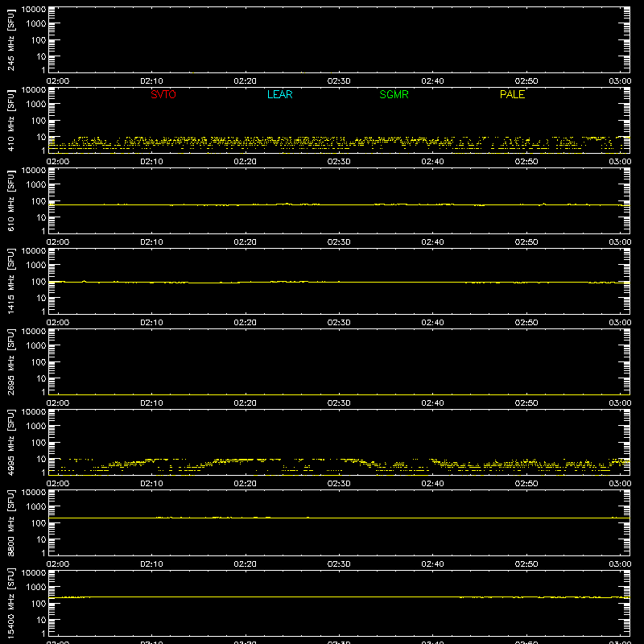Select the 410 MHz [SFU] axis title

(10, 120)
